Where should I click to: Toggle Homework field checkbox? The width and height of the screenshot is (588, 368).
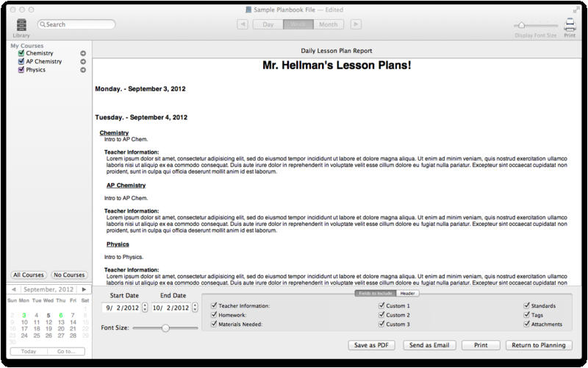point(214,315)
